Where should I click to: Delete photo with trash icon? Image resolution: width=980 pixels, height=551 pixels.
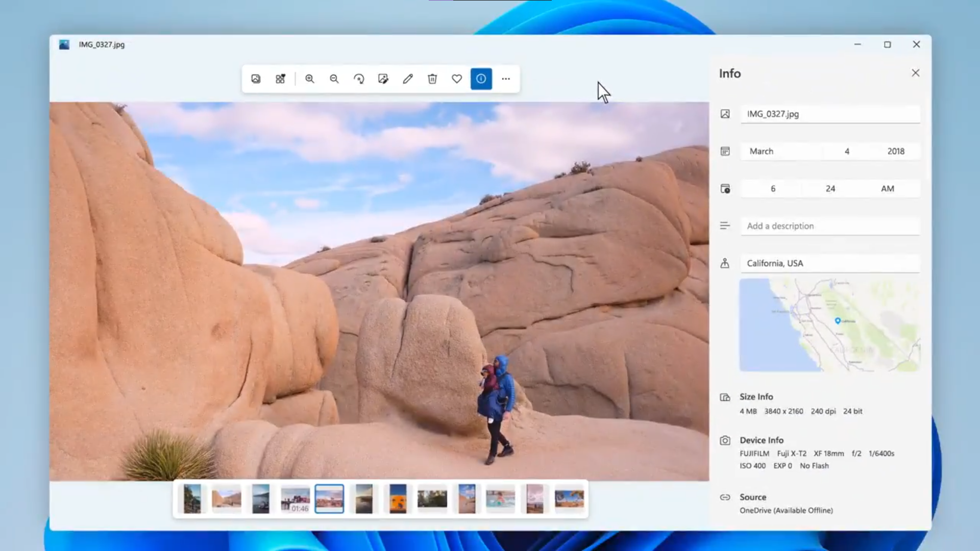click(x=432, y=79)
